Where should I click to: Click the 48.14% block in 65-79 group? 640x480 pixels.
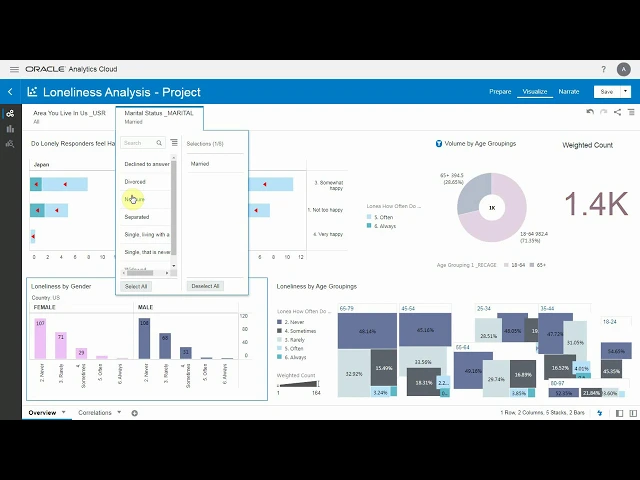(367, 331)
